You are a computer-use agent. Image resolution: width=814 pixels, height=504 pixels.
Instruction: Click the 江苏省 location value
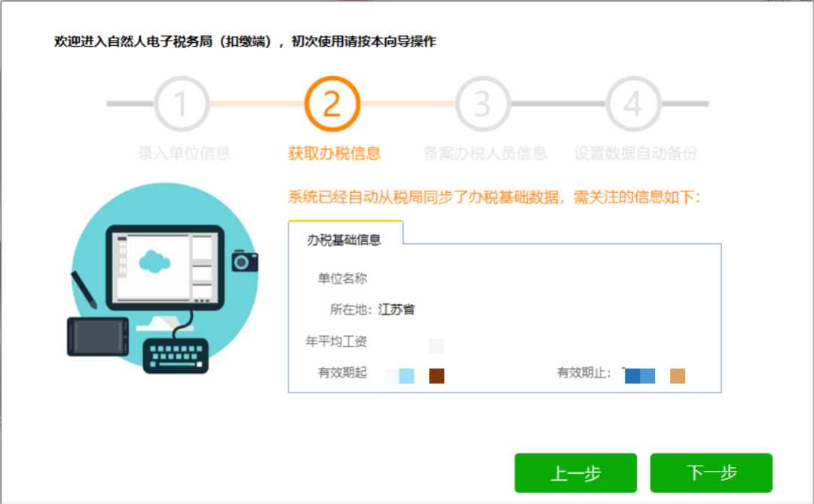(x=396, y=310)
